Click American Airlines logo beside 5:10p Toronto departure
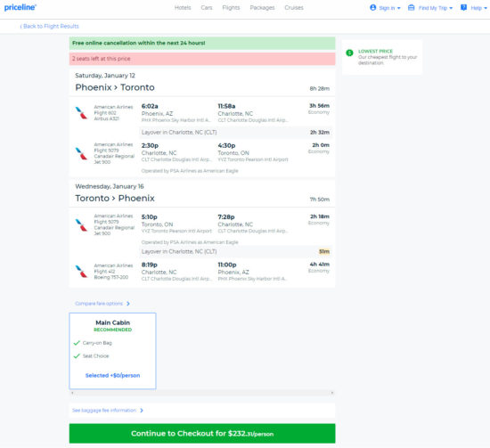The width and height of the screenshot is (490, 448). click(81, 225)
